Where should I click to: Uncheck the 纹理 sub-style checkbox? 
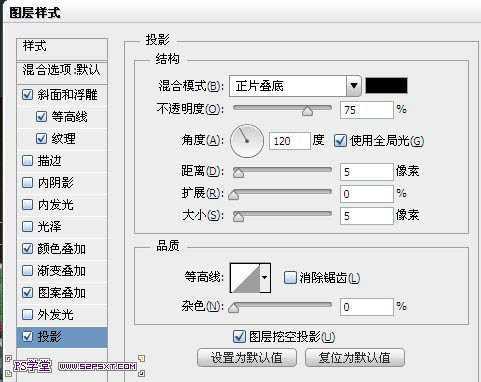[x=41, y=139]
